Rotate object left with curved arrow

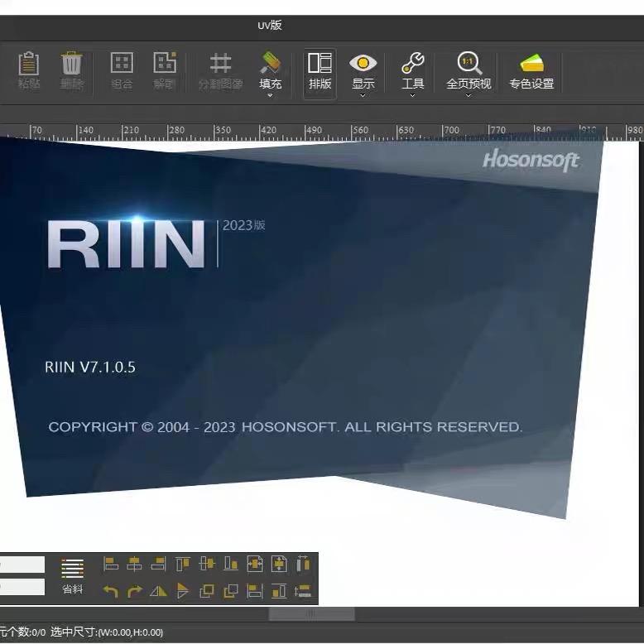pyautogui.click(x=110, y=591)
